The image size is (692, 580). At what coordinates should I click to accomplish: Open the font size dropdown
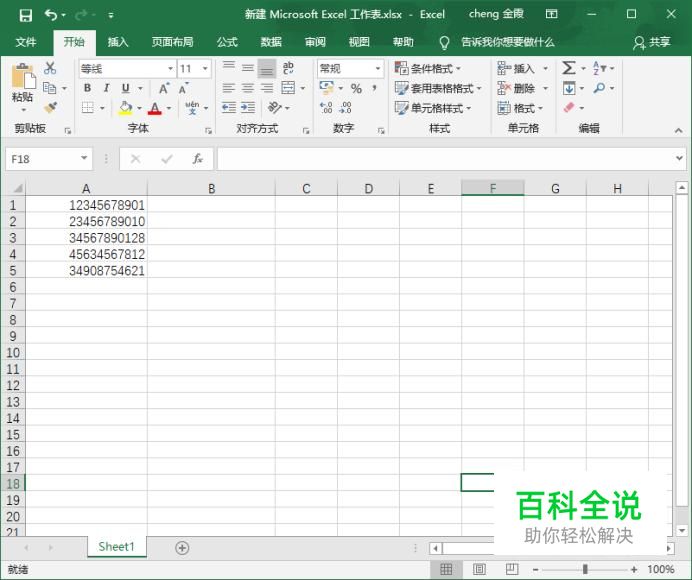pos(205,68)
